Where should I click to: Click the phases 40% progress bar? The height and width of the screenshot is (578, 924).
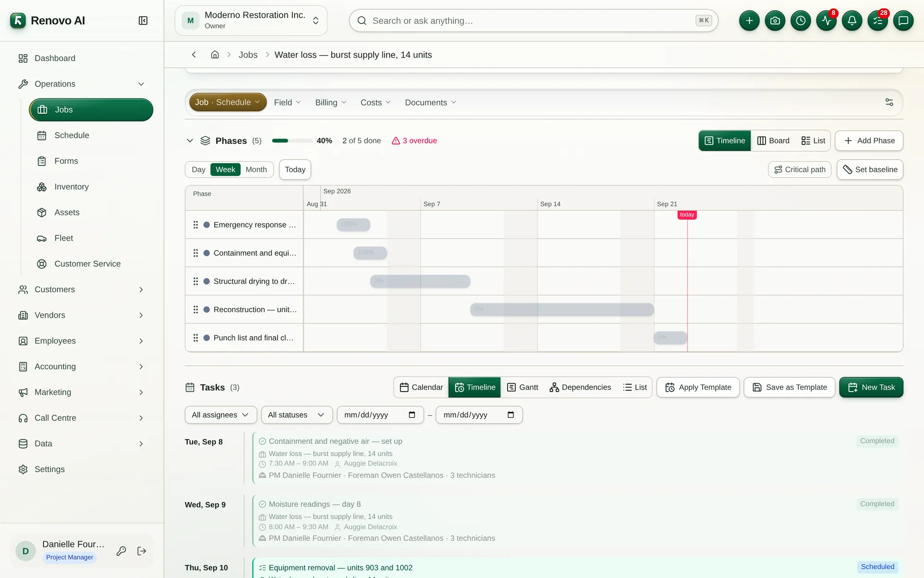click(292, 141)
